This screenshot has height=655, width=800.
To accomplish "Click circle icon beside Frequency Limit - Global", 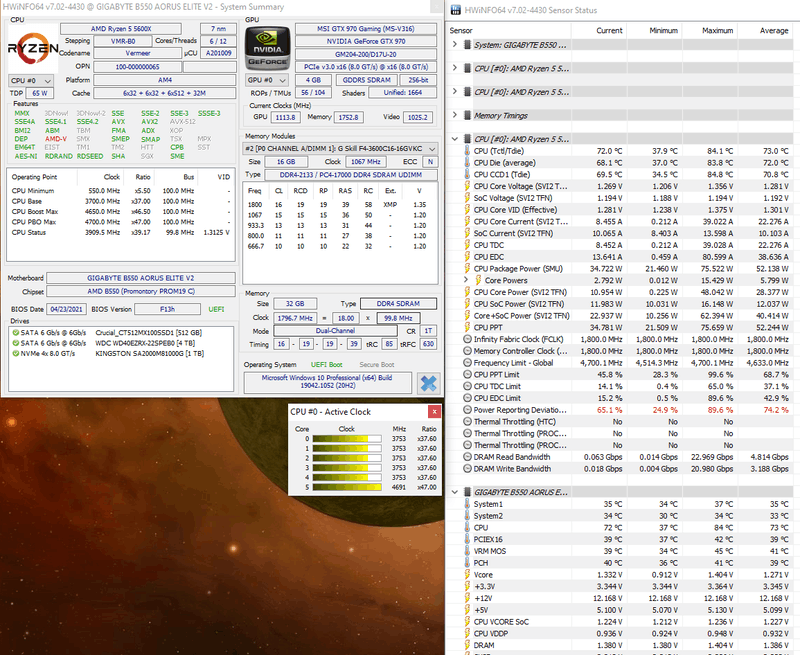I will [x=467, y=363].
